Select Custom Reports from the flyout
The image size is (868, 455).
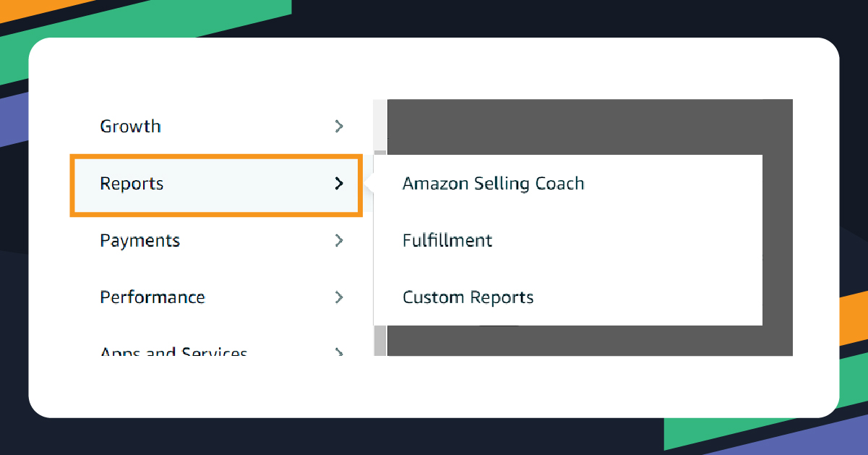pos(468,297)
